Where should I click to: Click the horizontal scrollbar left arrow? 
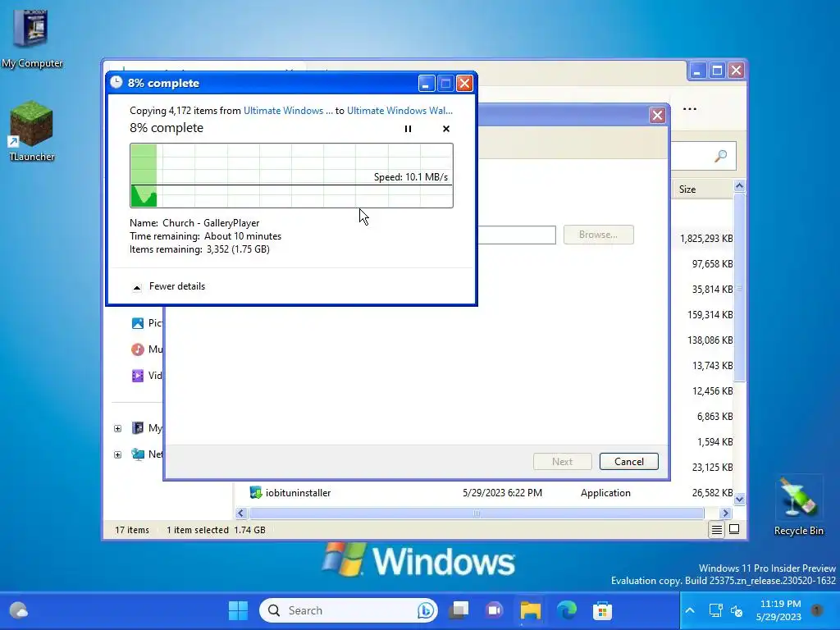pos(240,514)
